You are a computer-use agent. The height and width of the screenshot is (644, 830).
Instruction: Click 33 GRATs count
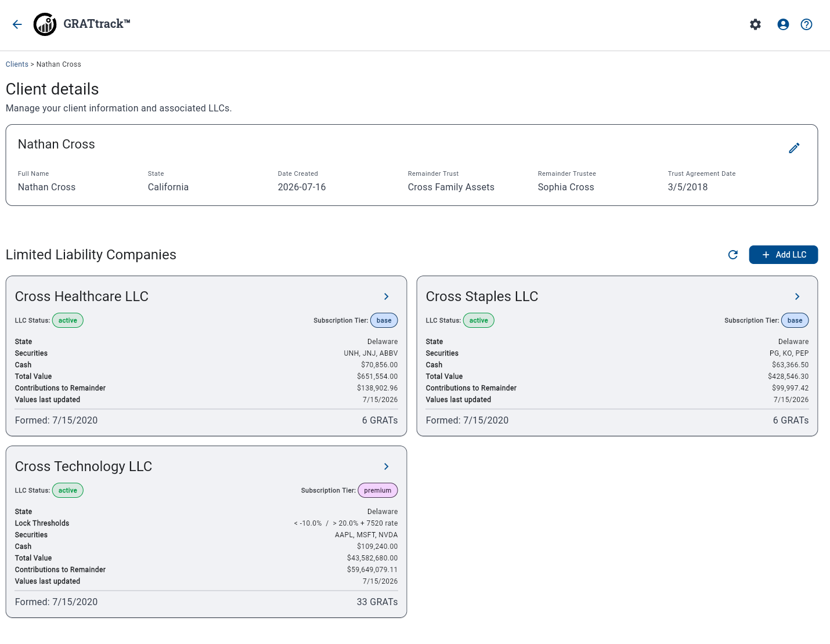click(377, 602)
